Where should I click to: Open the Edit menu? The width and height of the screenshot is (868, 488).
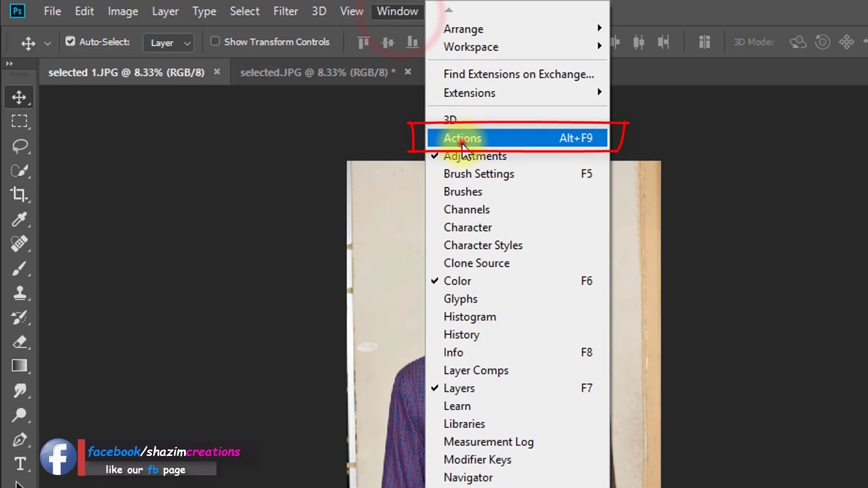[84, 11]
